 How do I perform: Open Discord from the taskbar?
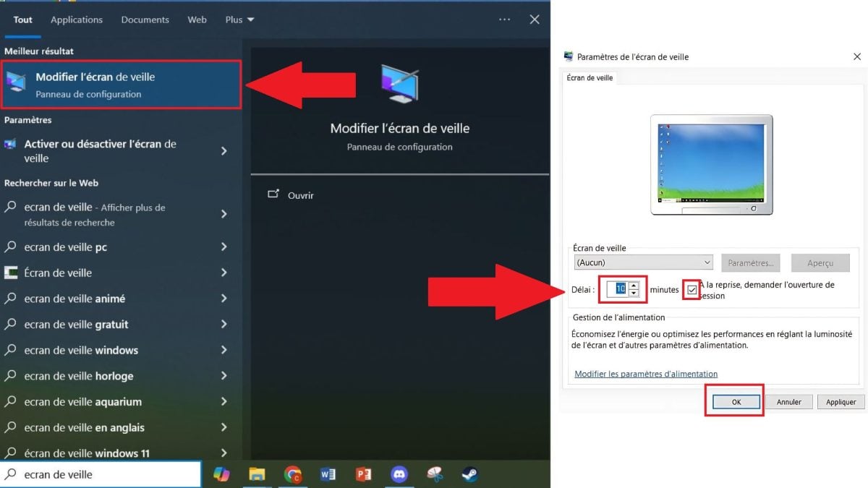(399, 474)
